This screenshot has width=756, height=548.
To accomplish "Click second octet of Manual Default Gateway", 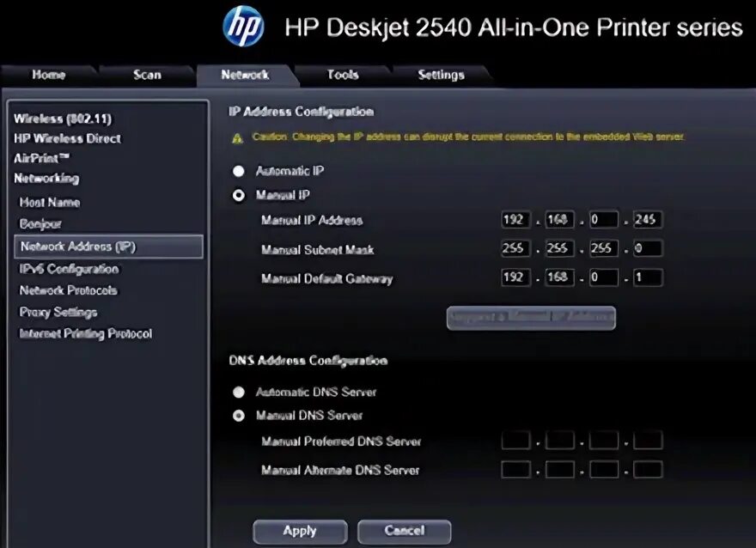I will click(559, 277).
